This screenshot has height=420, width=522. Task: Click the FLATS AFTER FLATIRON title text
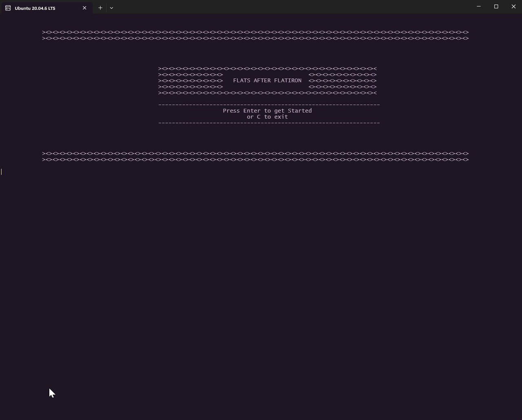[x=267, y=81]
